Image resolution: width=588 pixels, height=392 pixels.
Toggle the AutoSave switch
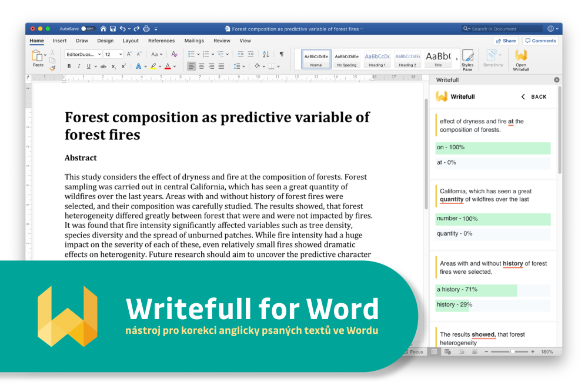[88, 28]
